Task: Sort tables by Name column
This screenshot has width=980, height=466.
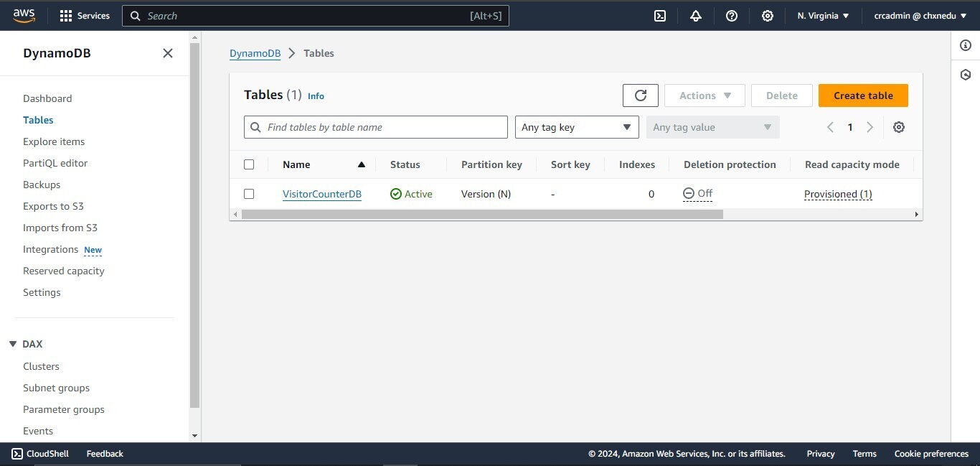Action: click(296, 164)
